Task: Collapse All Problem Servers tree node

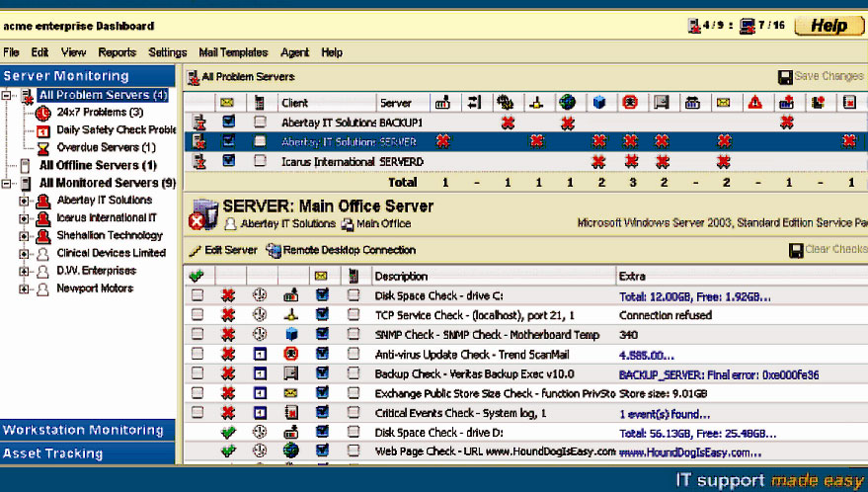Action: tap(8, 96)
